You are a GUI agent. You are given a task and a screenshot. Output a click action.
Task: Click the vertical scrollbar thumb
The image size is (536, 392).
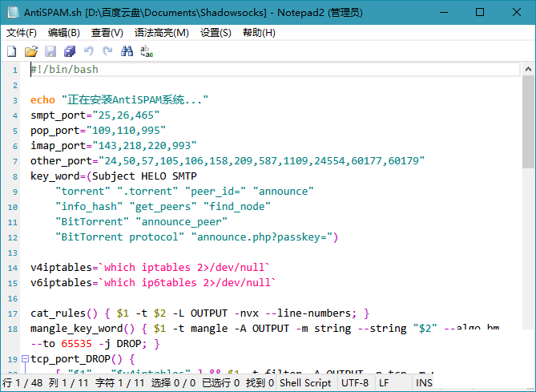pos(528,122)
